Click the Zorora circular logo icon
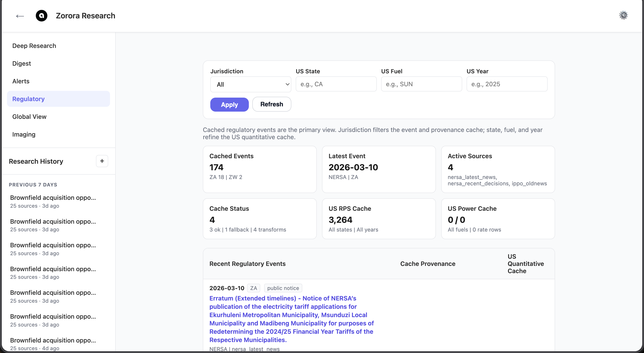644x353 pixels. pyautogui.click(x=41, y=16)
